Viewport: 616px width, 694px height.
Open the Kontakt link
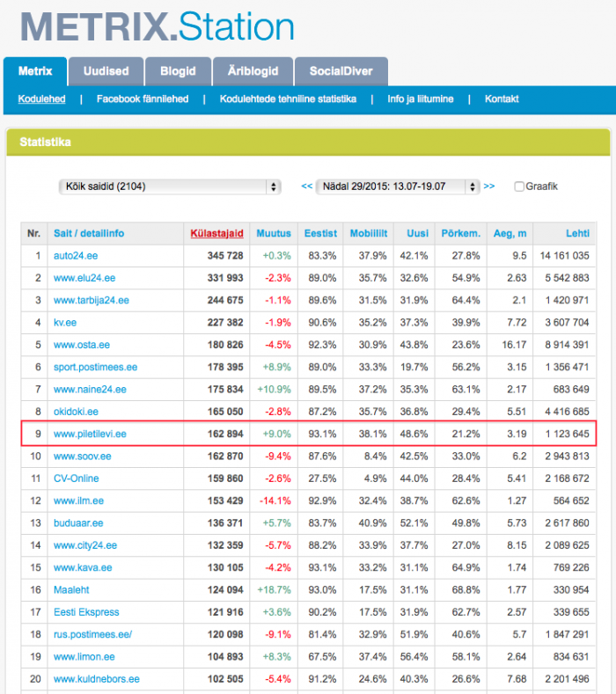[502, 99]
